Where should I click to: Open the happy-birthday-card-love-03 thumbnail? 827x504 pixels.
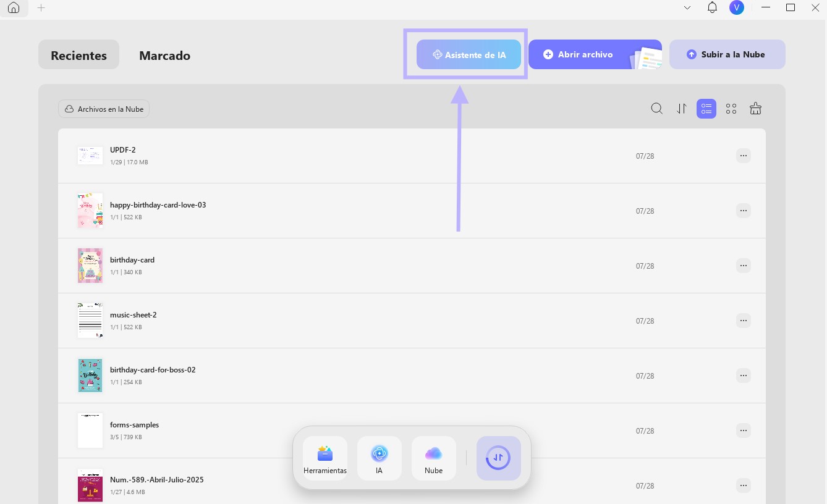click(x=90, y=211)
